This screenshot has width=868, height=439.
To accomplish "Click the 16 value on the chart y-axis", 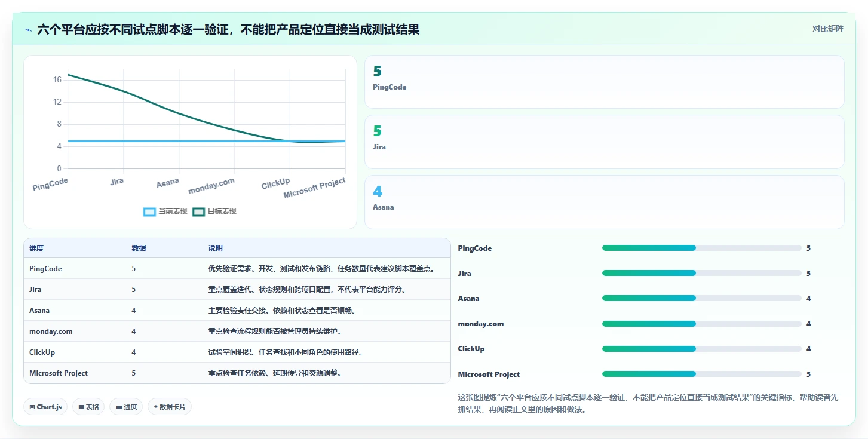I will coord(57,79).
